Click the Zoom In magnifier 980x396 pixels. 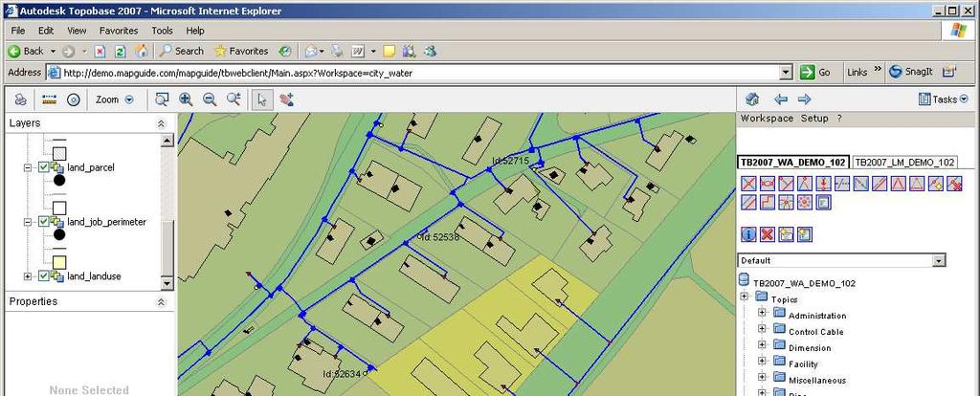(x=186, y=99)
